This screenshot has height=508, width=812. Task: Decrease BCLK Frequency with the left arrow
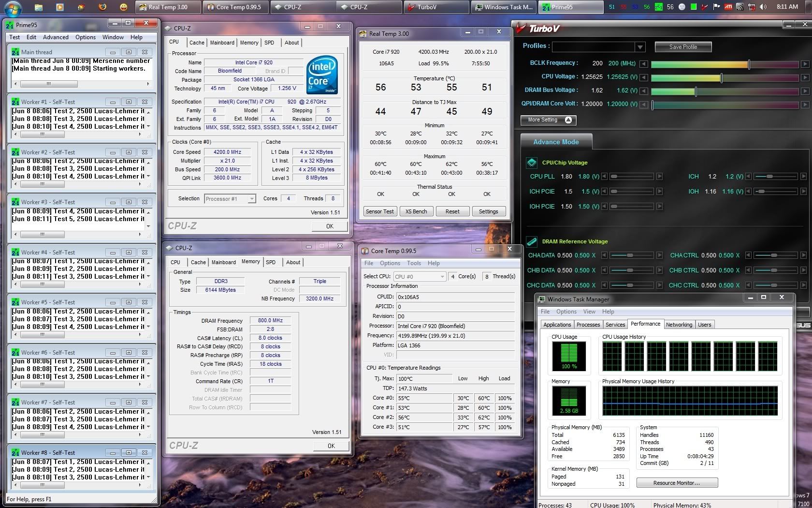[x=643, y=64]
